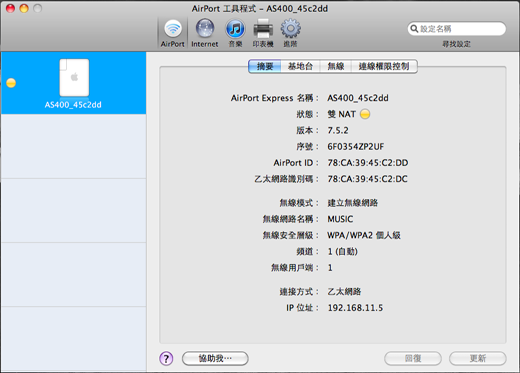The width and height of the screenshot is (520, 373).
Task: Click the 協助我 assist button
Action: [215, 358]
